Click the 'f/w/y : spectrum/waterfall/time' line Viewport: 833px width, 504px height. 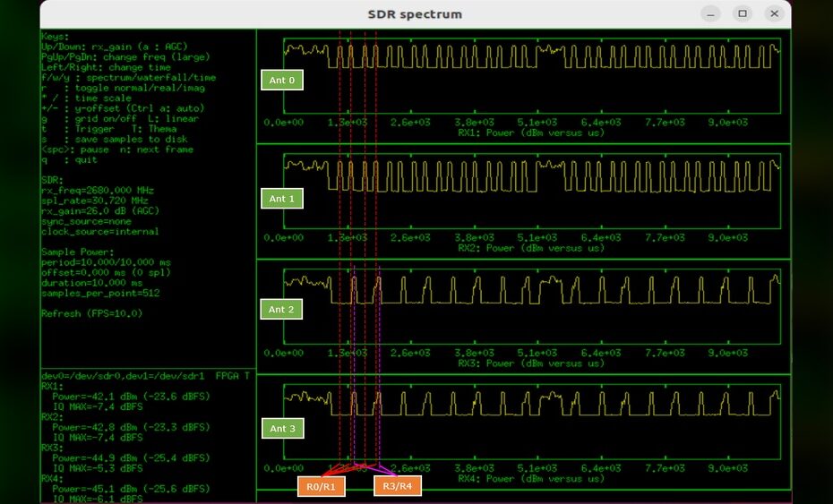(x=129, y=78)
